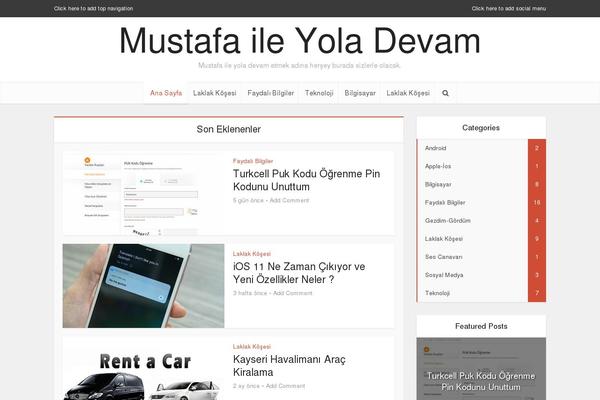This screenshot has height=400, width=600.
Task: Select Faydalı Bilgiler category in sidebar
Action: point(445,202)
